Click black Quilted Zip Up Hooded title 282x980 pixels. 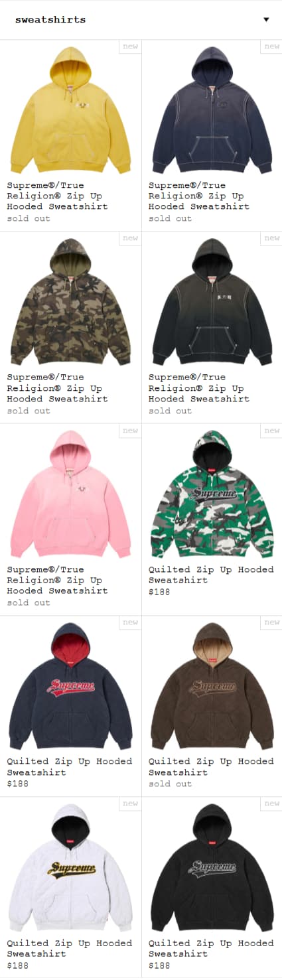pos(211,948)
